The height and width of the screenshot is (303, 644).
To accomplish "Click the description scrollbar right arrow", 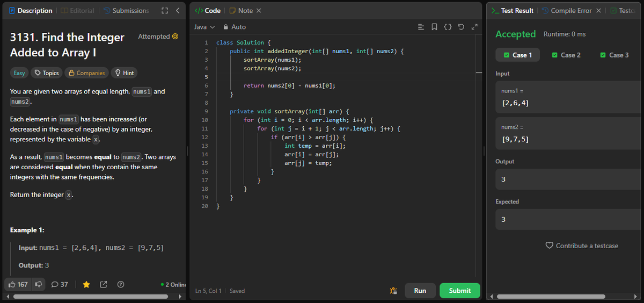I will 181,297.
